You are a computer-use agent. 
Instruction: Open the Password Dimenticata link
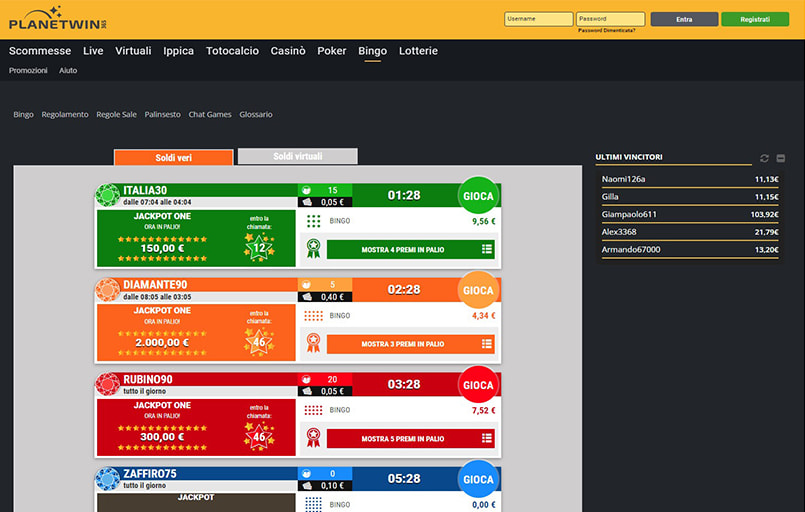tap(606, 31)
